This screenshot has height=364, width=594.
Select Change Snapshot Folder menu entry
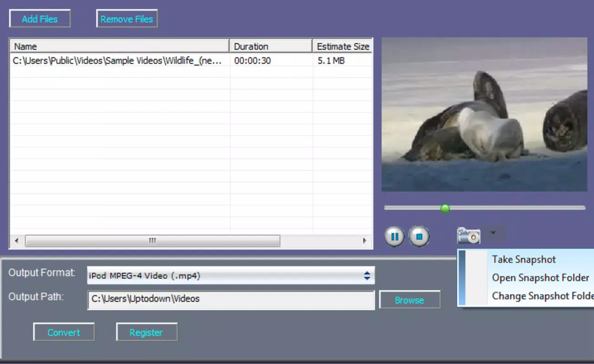[x=543, y=296]
